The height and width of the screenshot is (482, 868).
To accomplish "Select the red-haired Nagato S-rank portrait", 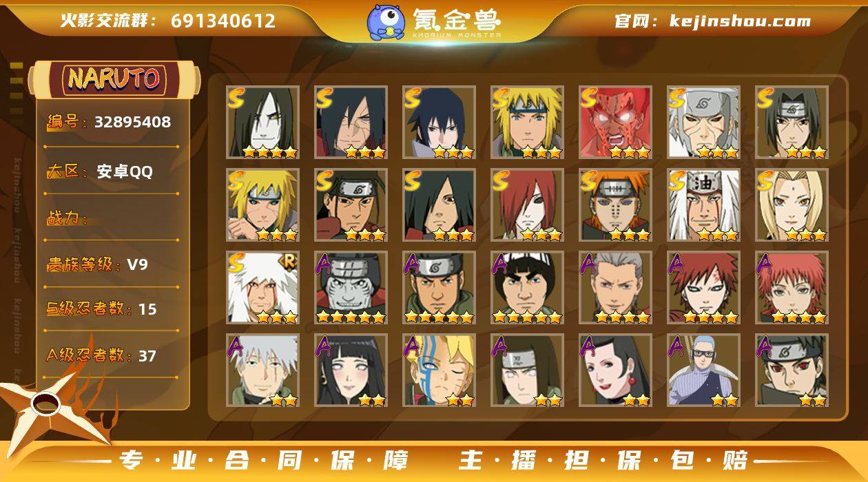I will [527, 205].
